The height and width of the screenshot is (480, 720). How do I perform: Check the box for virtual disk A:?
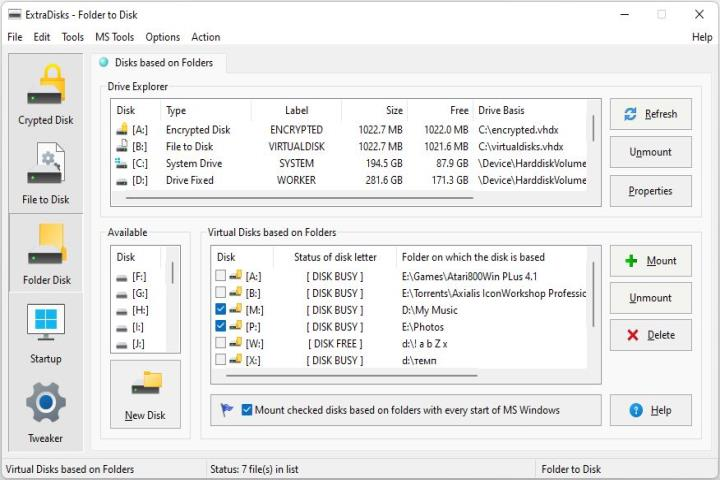tap(220, 276)
